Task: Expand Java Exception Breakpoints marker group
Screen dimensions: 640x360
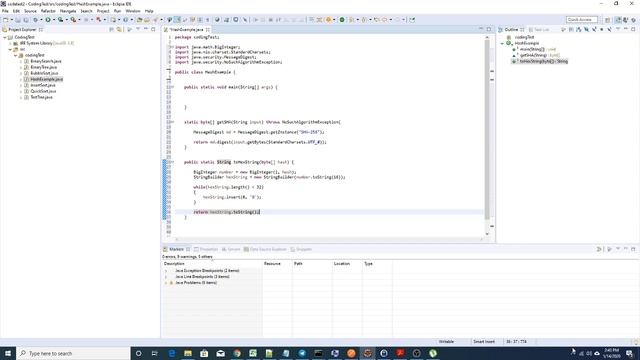Action: (166, 271)
